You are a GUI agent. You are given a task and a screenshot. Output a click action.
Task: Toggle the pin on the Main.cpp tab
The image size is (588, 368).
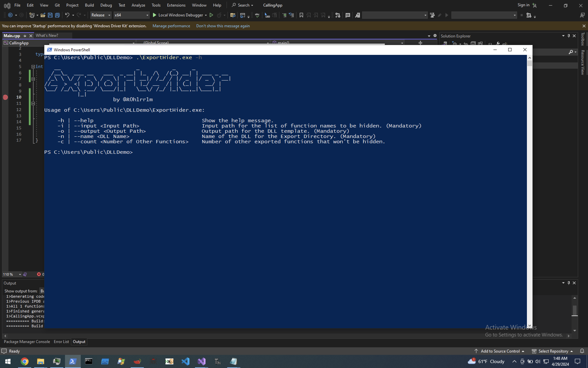[25, 36]
